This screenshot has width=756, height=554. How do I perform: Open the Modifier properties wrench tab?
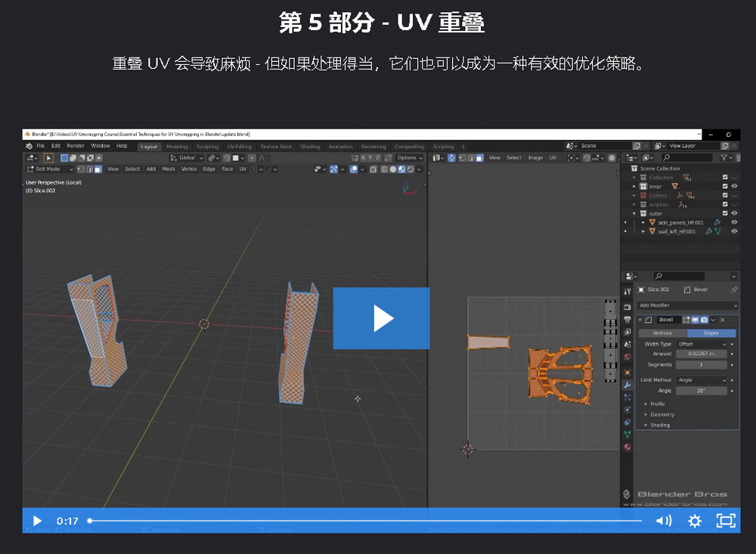[627, 385]
